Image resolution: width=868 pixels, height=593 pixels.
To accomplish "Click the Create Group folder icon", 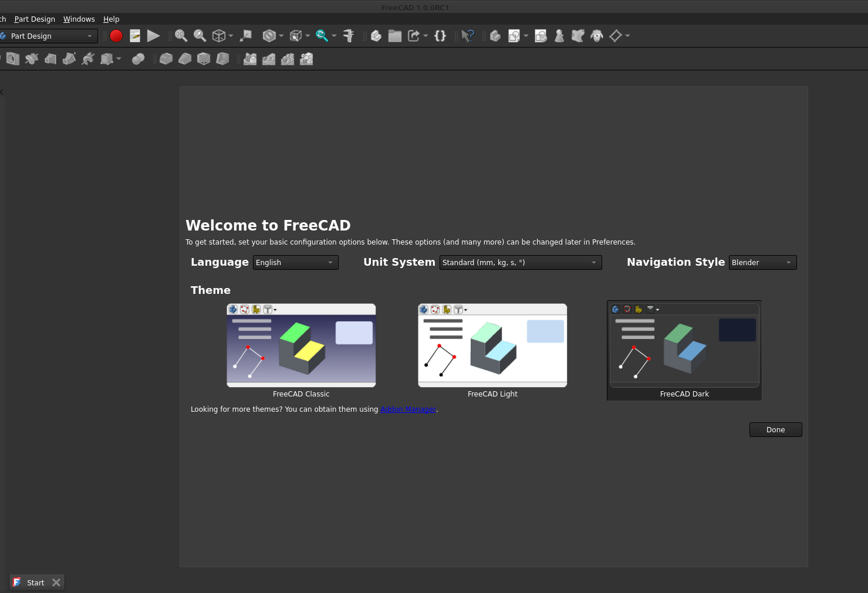I will point(395,36).
